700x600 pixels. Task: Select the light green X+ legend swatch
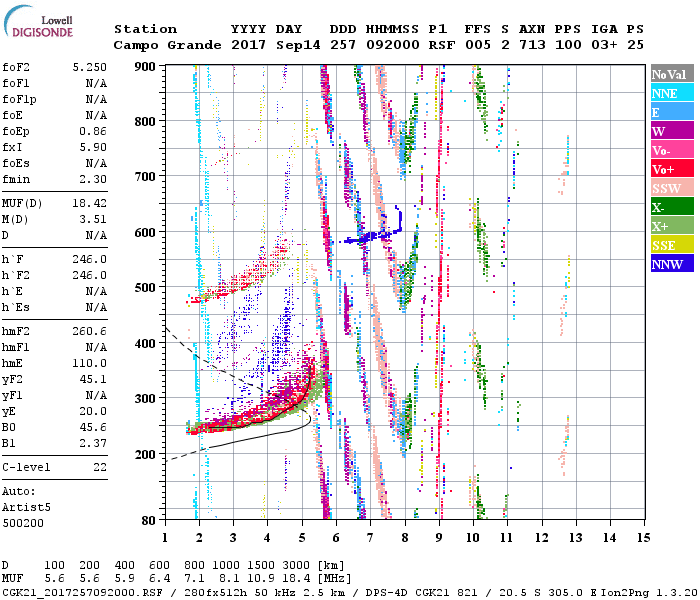point(671,226)
